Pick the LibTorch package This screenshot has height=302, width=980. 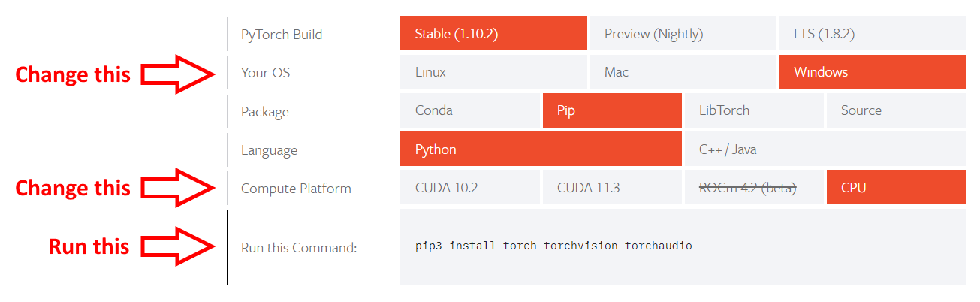coord(754,110)
